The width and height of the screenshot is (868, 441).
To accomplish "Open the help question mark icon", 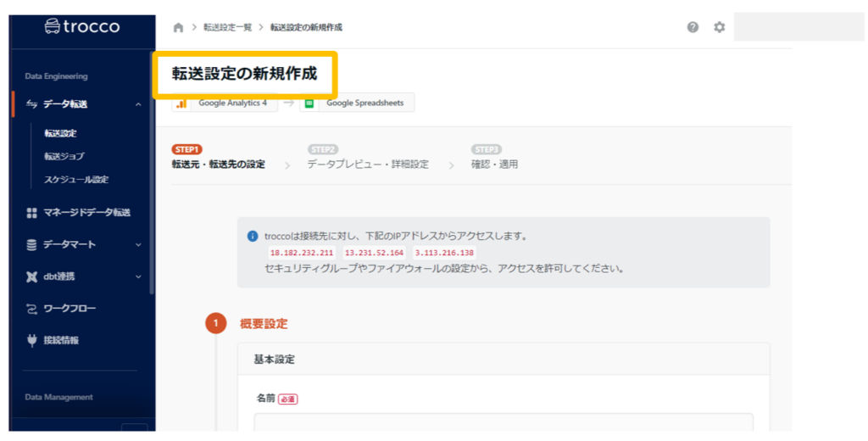I will coord(693,27).
